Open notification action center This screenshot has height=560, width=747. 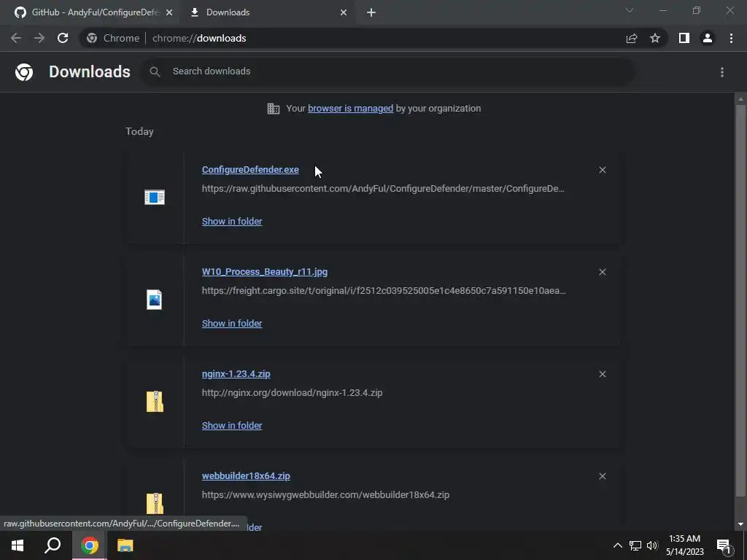(x=724, y=546)
